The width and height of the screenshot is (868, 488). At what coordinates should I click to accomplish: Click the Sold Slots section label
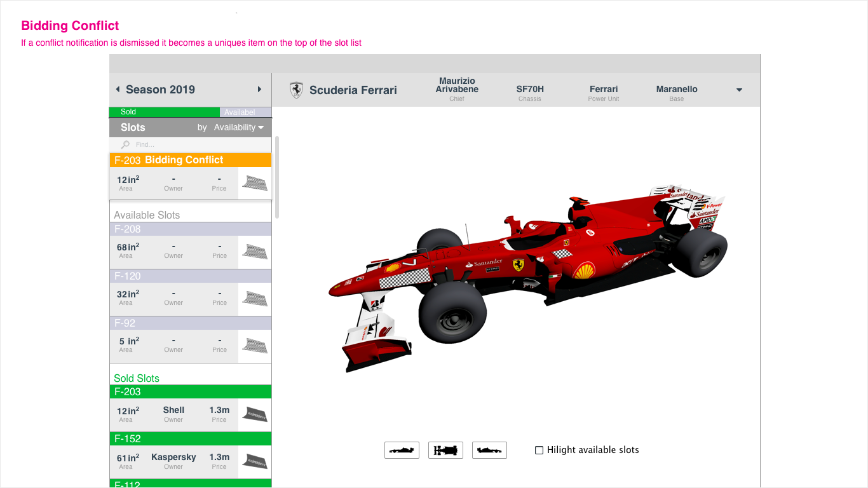(137, 378)
